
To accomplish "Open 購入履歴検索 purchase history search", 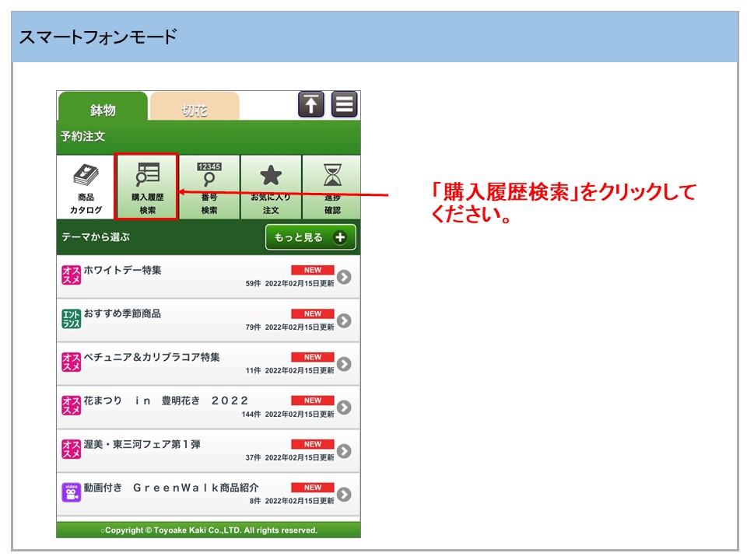I will click(147, 187).
